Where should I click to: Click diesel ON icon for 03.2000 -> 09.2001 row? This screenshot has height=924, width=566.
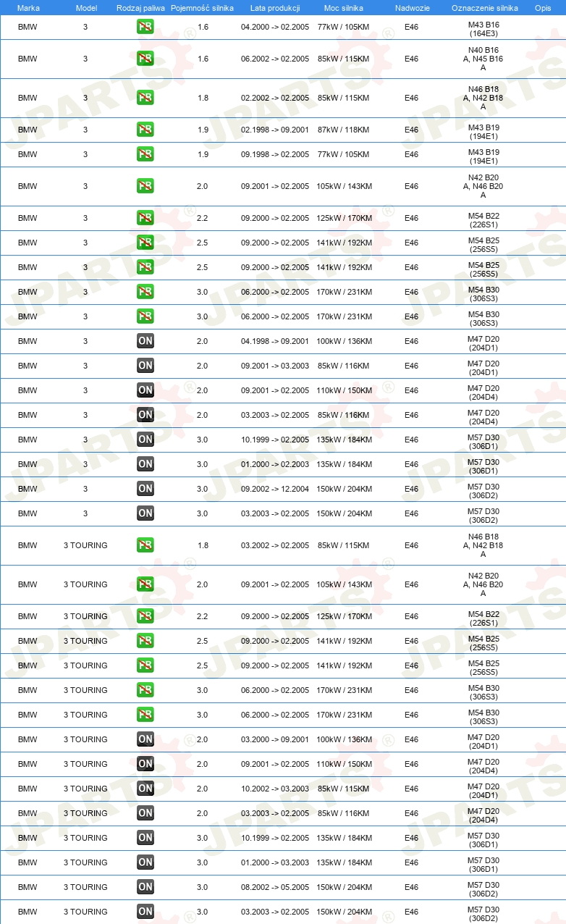(145, 739)
